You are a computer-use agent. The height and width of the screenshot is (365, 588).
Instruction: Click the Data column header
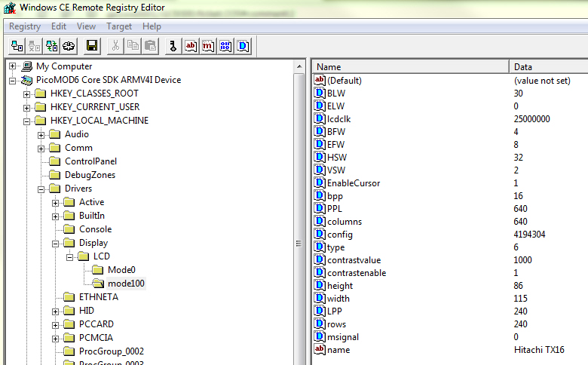(547, 67)
